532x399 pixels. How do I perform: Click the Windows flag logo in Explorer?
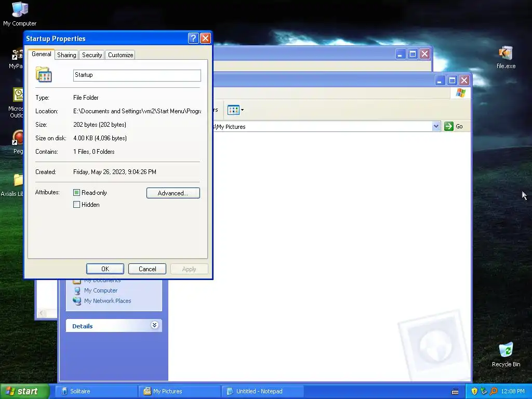460,92
